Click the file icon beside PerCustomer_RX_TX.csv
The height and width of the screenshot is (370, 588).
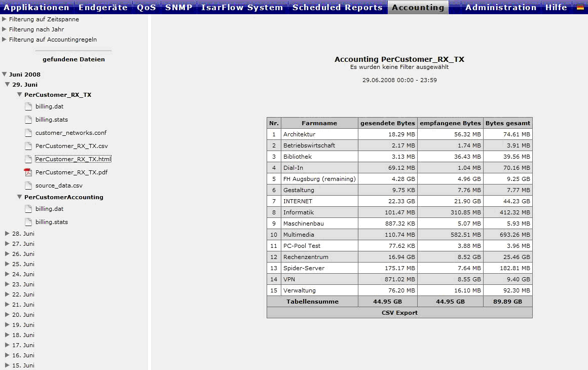tap(28, 146)
